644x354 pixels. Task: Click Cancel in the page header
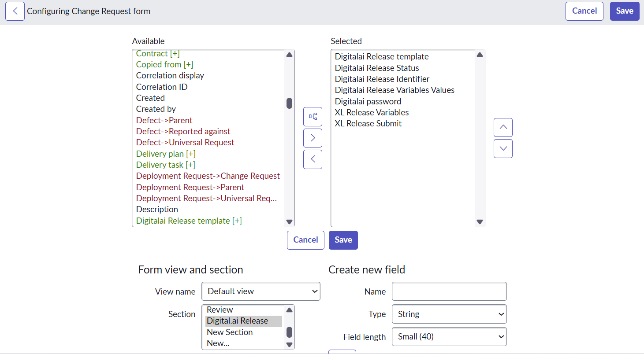(584, 11)
